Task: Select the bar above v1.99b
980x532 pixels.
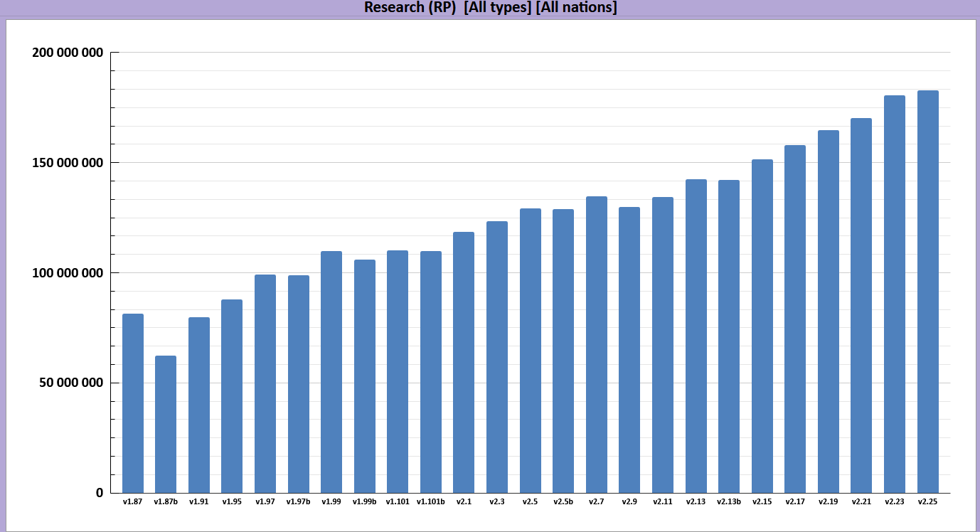Action: click(x=365, y=376)
